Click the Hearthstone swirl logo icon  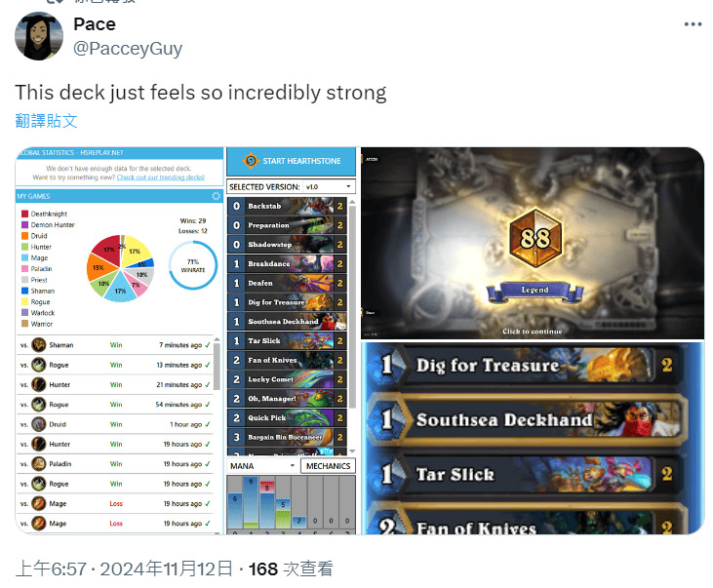click(250, 161)
